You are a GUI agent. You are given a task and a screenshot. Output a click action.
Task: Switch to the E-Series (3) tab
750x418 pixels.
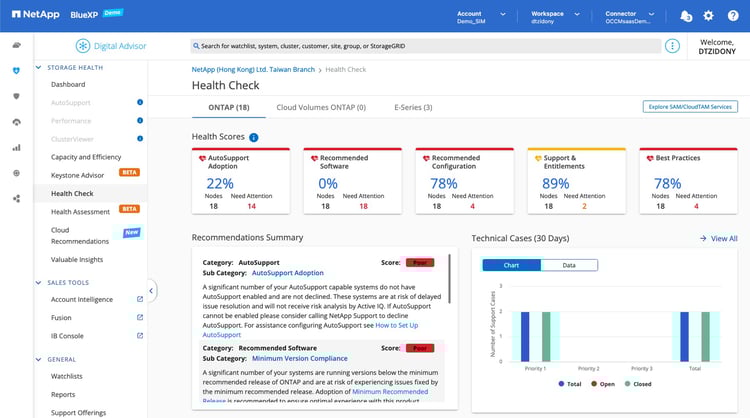[x=413, y=107]
